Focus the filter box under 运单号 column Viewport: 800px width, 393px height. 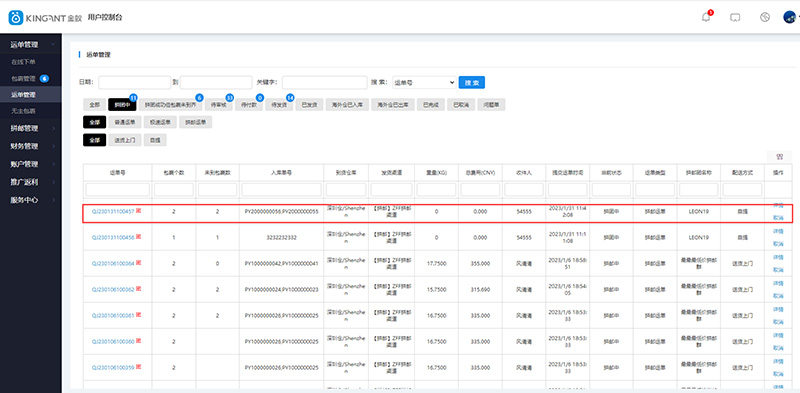[x=117, y=189]
